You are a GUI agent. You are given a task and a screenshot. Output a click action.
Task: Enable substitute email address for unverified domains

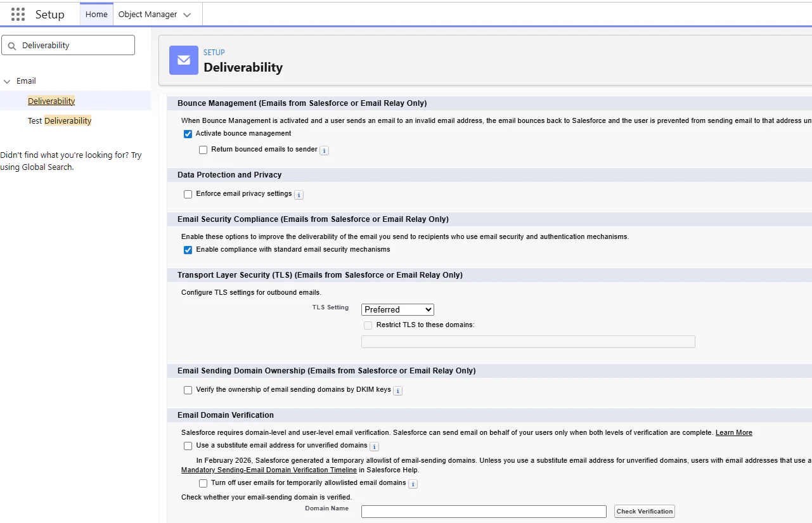[x=188, y=446]
